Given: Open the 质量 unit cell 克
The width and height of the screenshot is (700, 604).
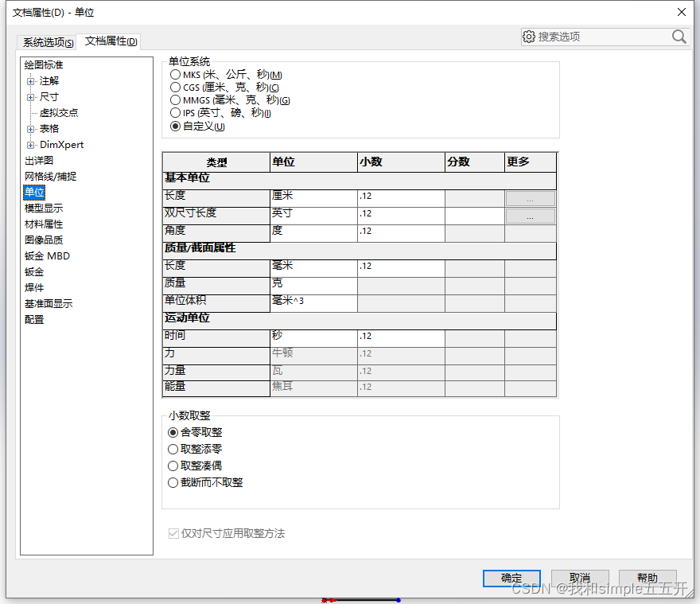Looking at the screenshot, I should [313, 286].
